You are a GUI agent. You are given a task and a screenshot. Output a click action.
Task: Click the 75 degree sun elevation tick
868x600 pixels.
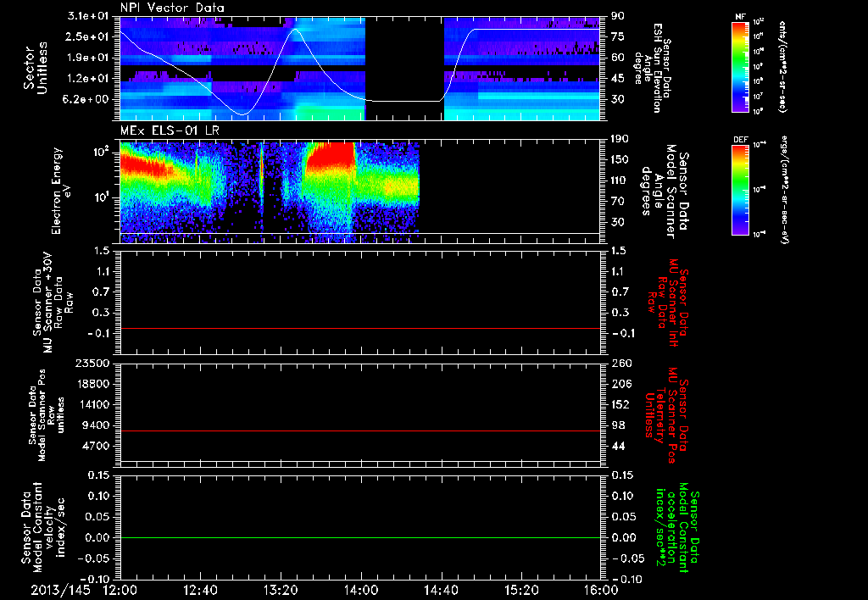[x=618, y=36]
